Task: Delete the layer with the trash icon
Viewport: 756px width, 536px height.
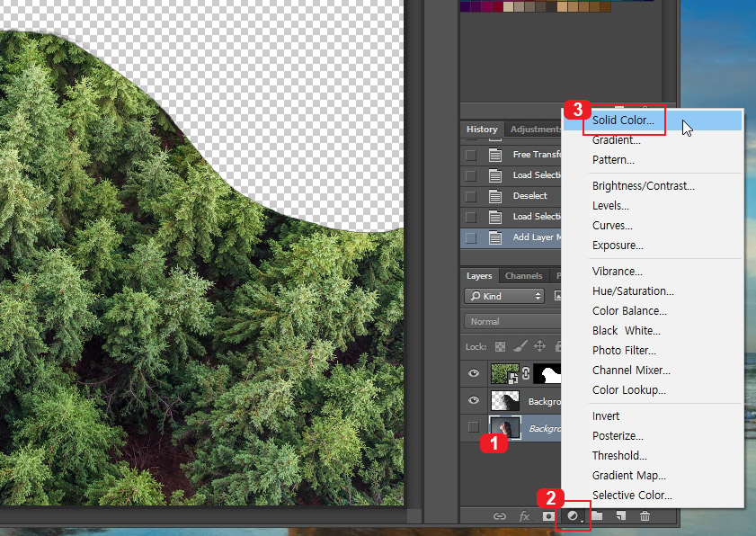Action: [x=645, y=515]
